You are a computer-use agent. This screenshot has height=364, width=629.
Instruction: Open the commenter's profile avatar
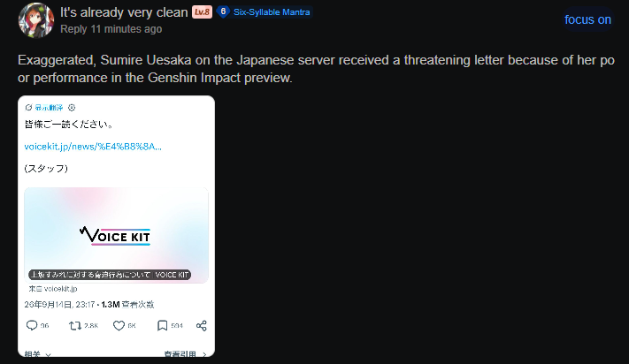coord(36,20)
